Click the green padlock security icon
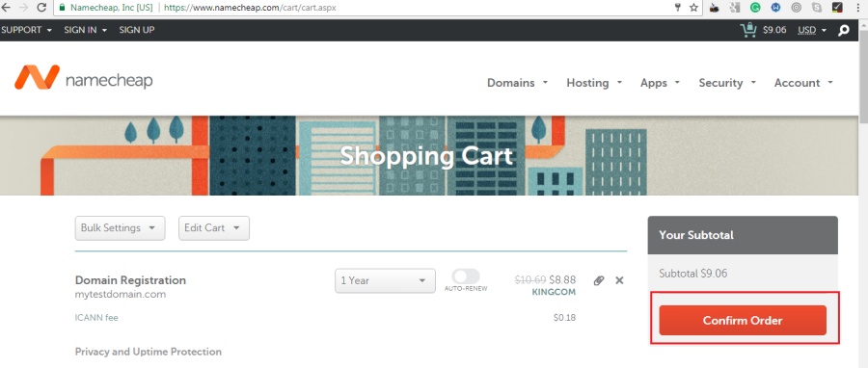Viewport: 868px width, 368px height. (63, 8)
